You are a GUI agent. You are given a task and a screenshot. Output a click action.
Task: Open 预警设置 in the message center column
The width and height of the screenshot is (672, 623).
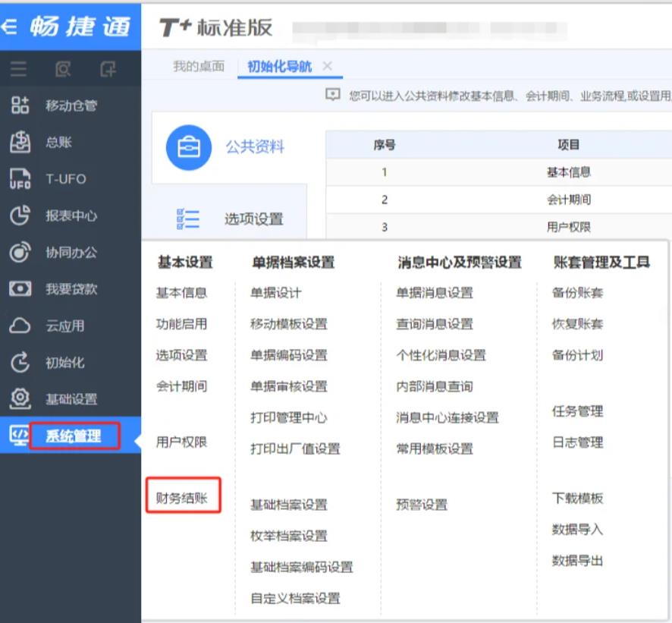point(422,505)
